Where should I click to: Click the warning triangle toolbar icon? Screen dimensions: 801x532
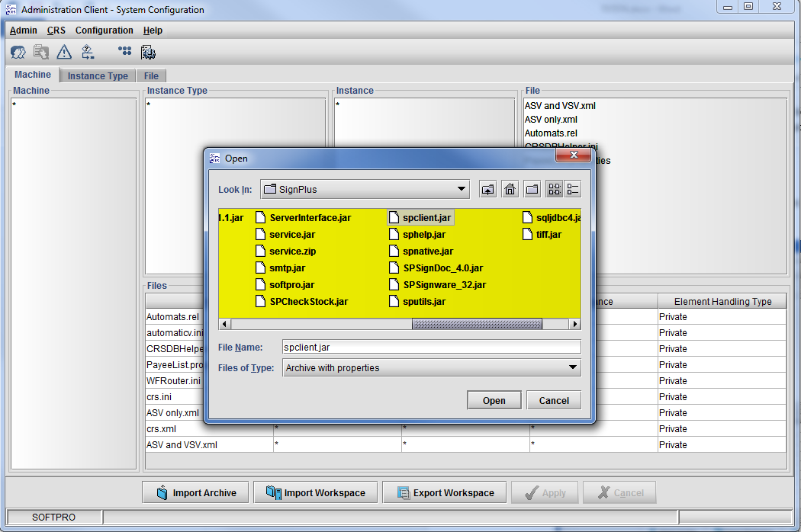pos(64,52)
